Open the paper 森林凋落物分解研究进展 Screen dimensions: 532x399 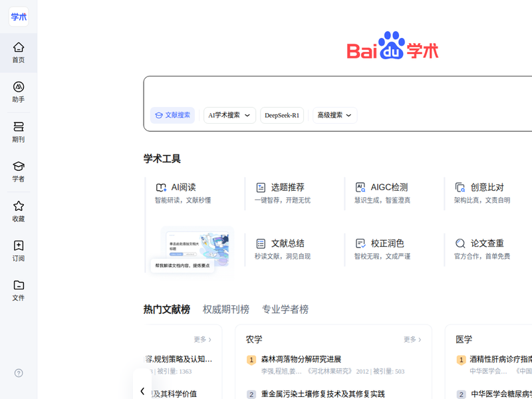301,359
